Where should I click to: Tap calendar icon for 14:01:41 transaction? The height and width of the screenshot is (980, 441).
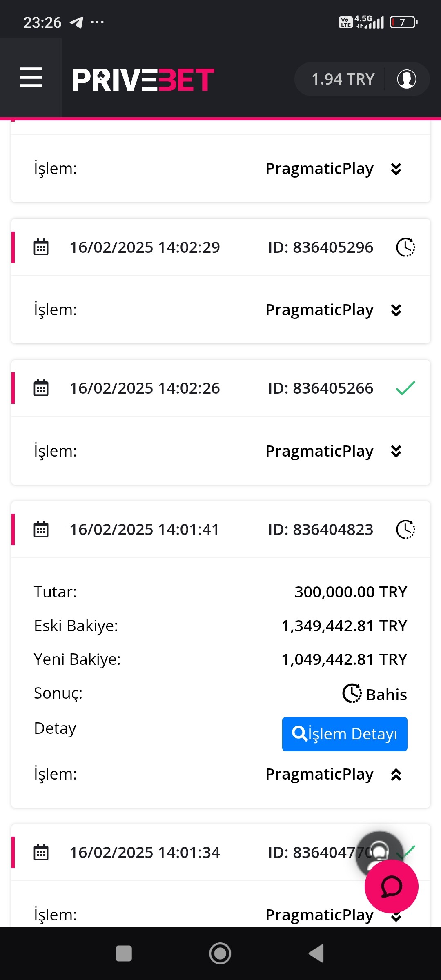(x=41, y=529)
